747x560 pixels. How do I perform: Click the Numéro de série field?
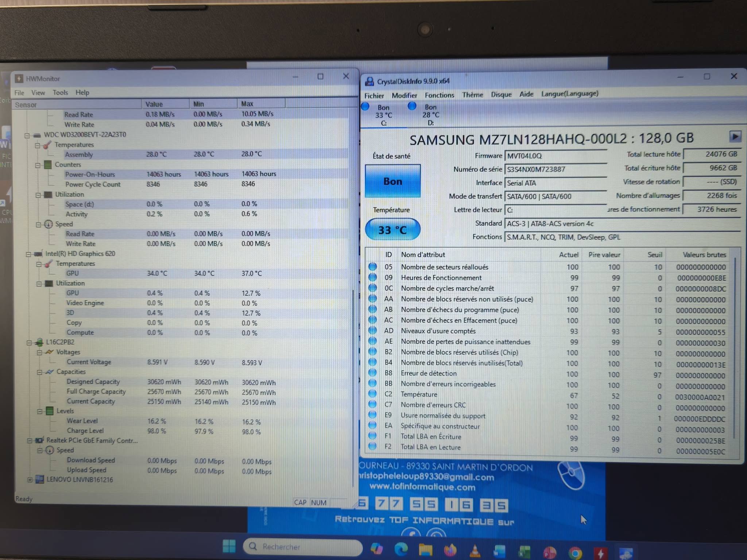click(x=556, y=170)
